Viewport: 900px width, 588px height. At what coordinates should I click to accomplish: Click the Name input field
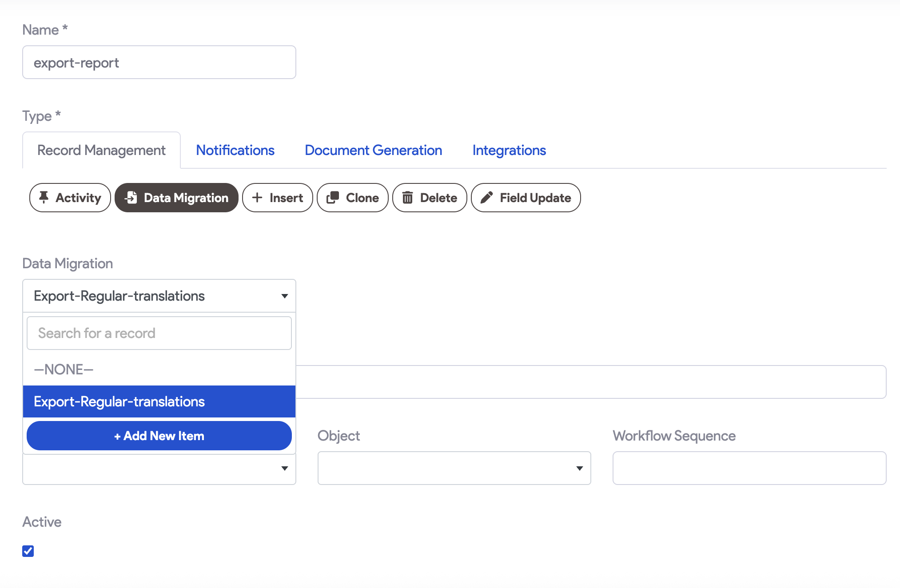click(x=159, y=63)
